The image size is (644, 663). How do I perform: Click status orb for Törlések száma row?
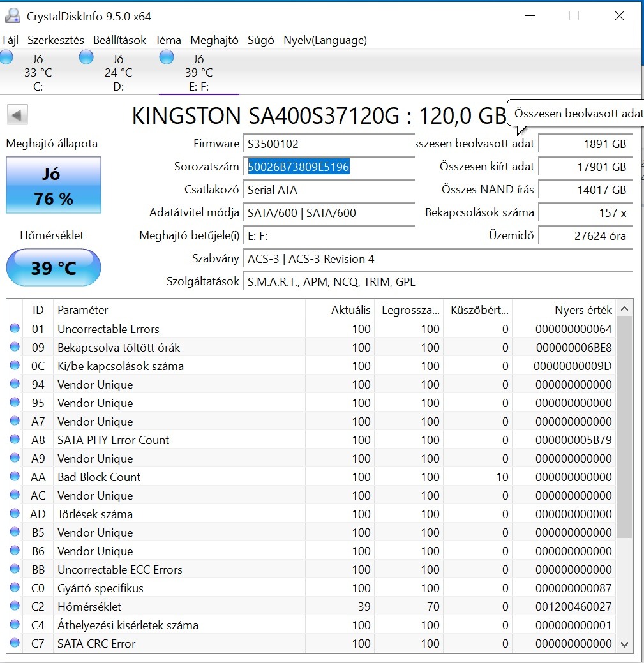15,513
